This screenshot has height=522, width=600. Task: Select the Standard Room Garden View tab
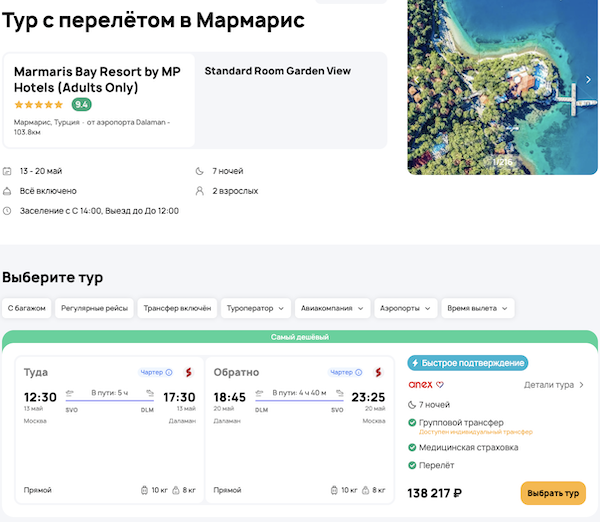(x=277, y=72)
